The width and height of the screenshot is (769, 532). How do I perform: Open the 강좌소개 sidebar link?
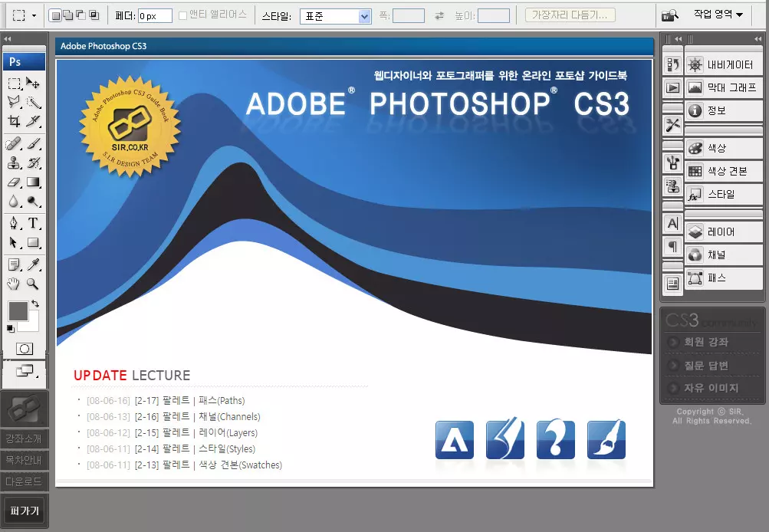point(24,438)
